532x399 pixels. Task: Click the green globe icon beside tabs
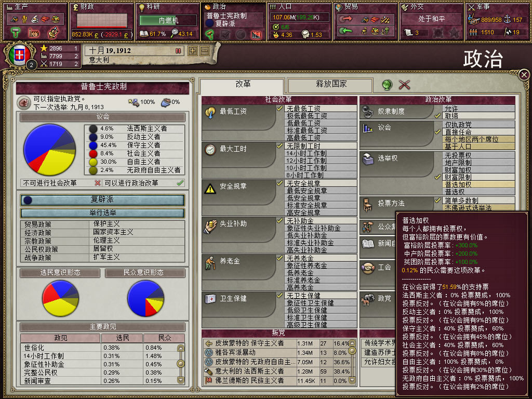tap(387, 85)
